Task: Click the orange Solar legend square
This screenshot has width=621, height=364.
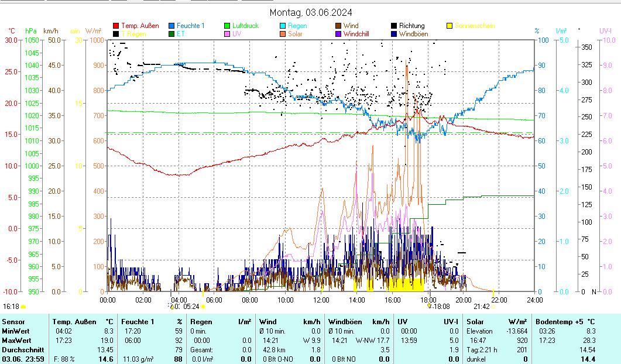Action: [x=283, y=34]
